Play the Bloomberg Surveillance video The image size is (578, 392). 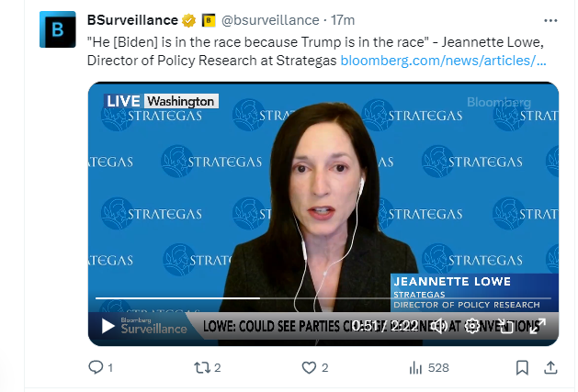(x=108, y=326)
